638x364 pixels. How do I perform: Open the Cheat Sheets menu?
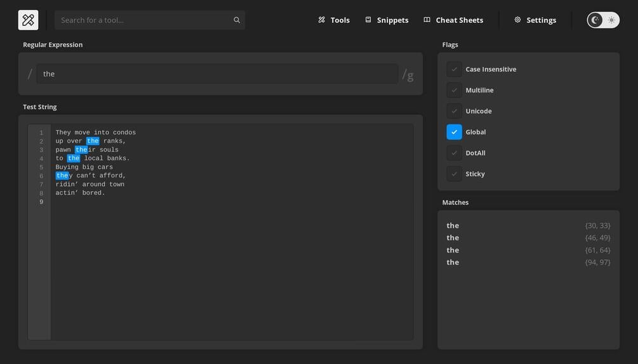[453, 20]
